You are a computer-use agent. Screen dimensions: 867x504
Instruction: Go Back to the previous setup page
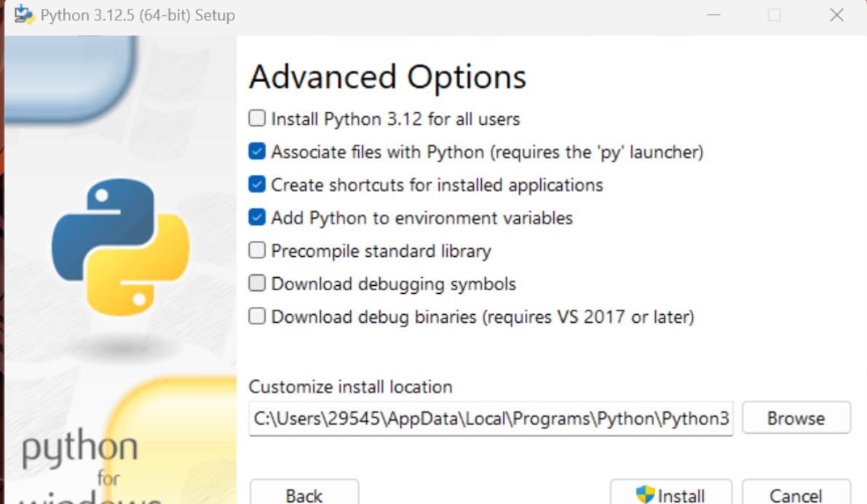pyautogui.click(x=304, y=493)
